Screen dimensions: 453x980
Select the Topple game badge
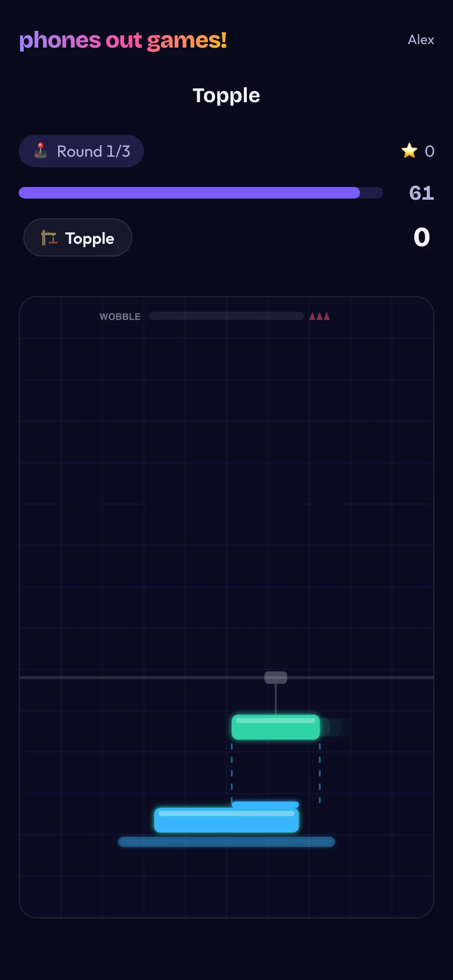click(x=78, y=237)
